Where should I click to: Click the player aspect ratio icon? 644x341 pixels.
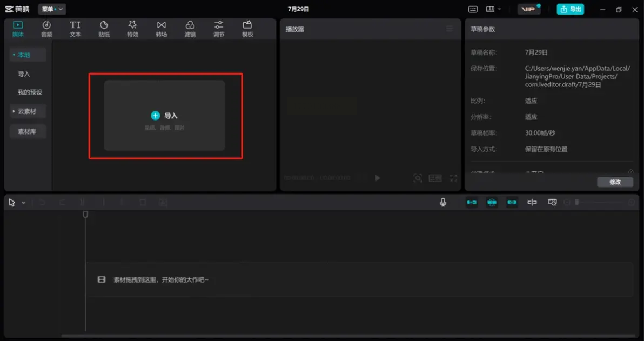(435, 178)
